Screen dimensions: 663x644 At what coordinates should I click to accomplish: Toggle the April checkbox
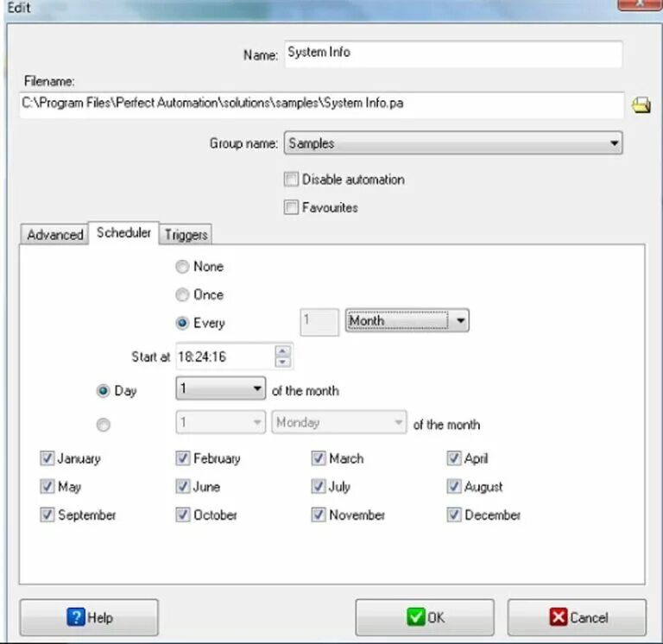point(454,458)
